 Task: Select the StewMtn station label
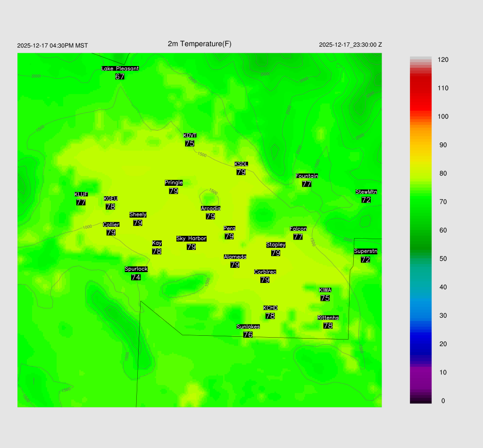(366, 192)
